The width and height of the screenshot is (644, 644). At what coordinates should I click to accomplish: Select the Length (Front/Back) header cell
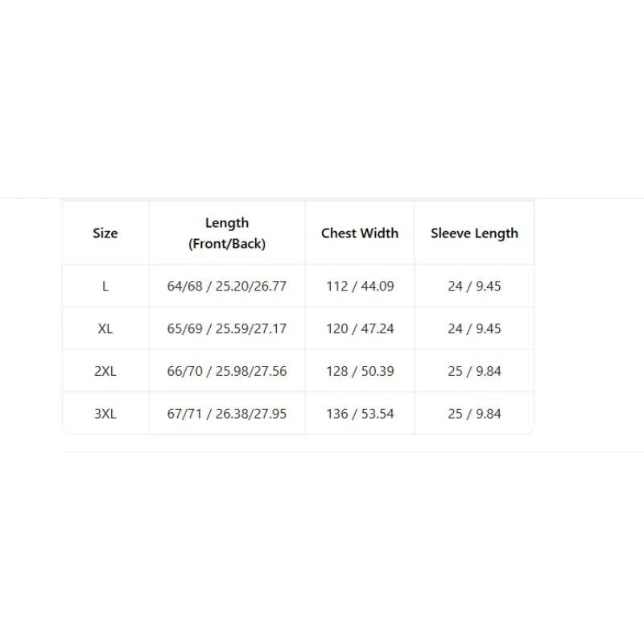[227, 233]
